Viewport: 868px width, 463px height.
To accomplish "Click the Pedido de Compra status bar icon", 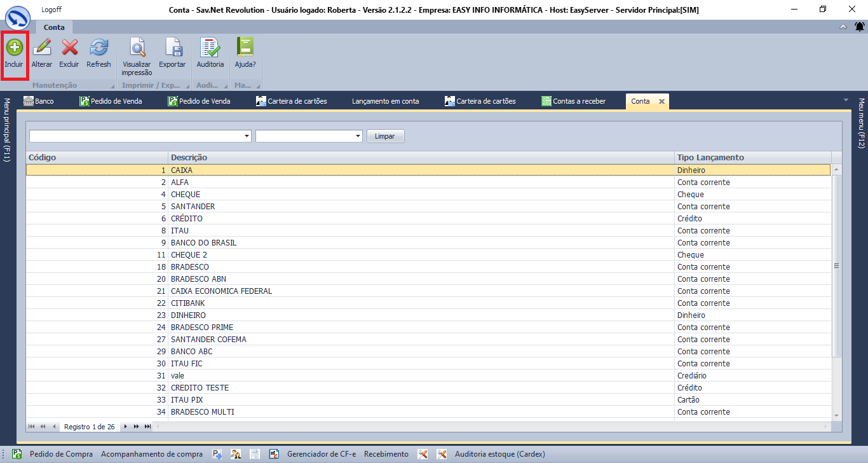I will pos(18,454).
